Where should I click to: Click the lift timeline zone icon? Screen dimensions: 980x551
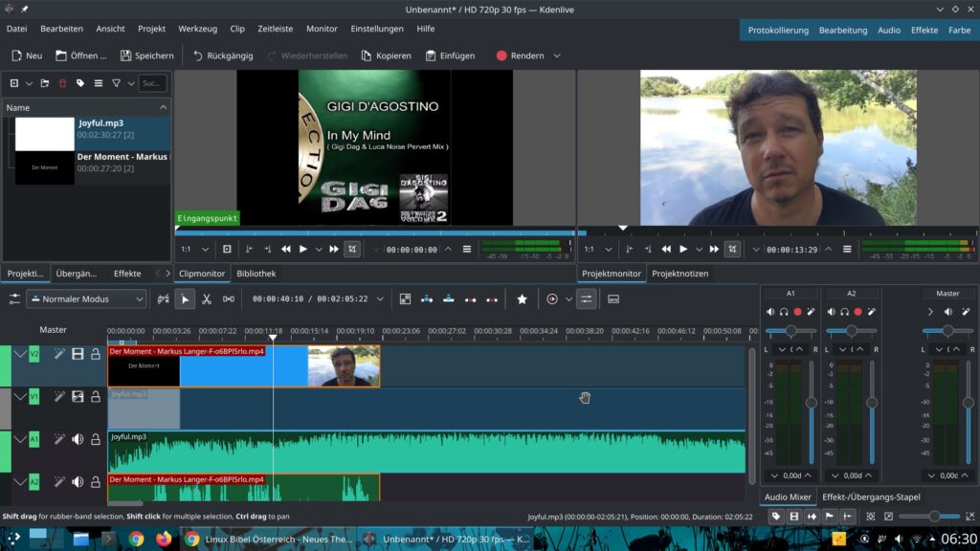point(493,299)
